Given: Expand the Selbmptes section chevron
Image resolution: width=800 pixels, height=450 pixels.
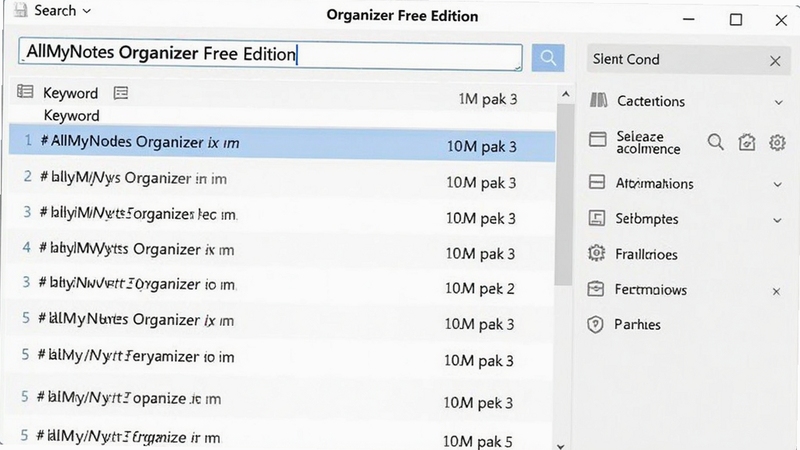Looking at the screenshot, I should coord(777,220).
